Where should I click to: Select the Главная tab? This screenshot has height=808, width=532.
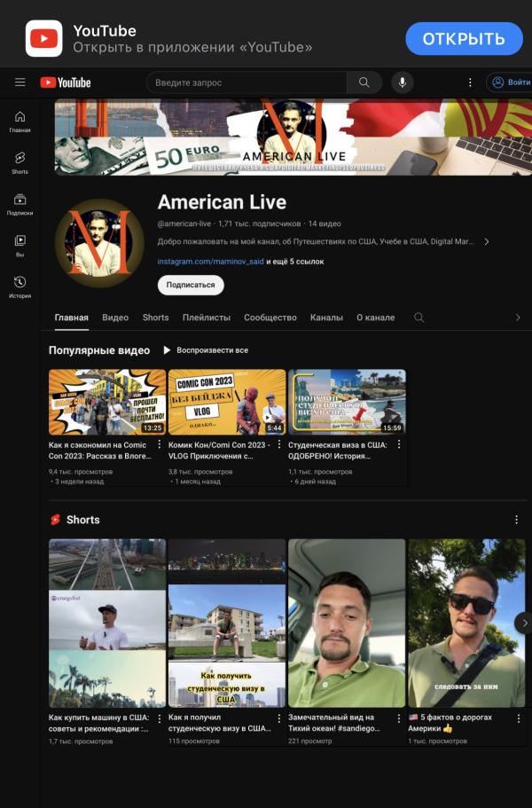(72, 318)
